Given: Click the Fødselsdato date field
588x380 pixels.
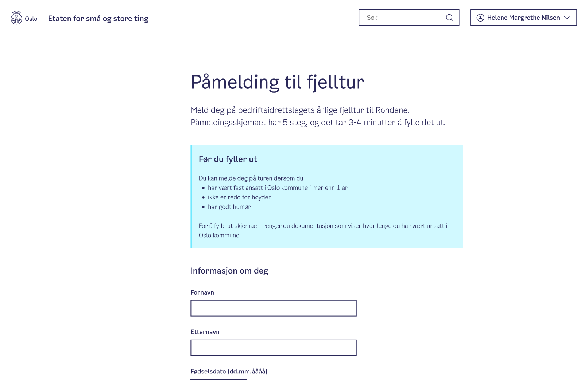Looking at the screenshot, I should [x=218, y=379].
